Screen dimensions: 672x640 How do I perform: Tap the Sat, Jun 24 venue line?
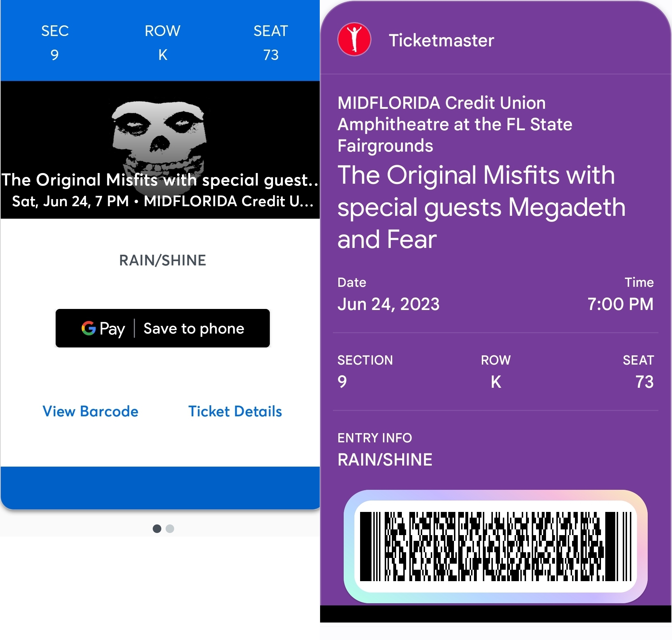pyautogui.click(x=162, y=202)
